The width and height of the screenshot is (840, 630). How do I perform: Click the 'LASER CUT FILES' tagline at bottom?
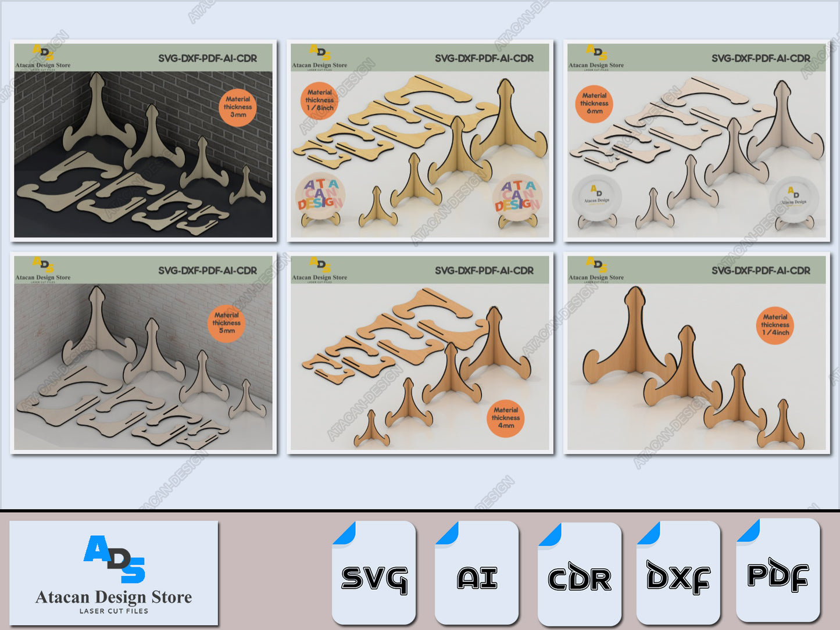(114, 611)
